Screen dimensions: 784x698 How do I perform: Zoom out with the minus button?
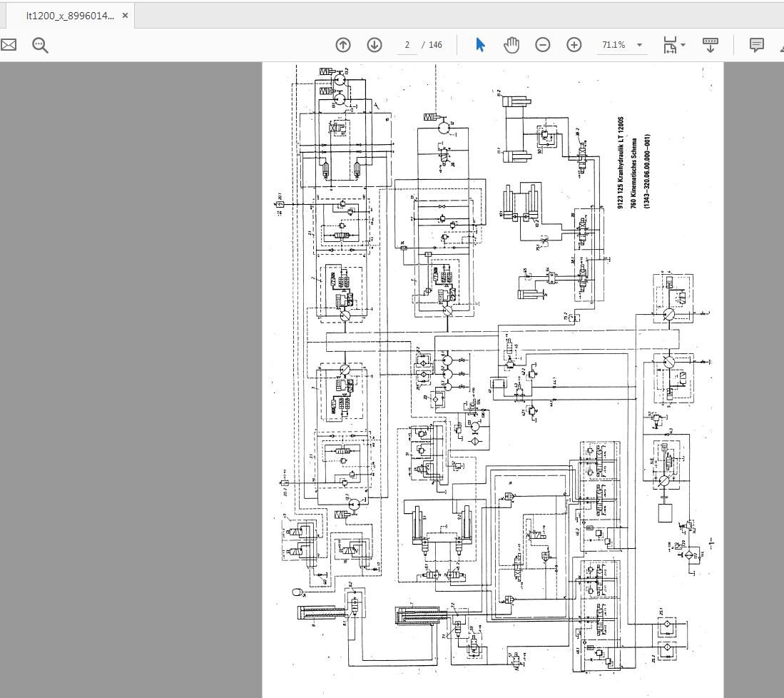click(x=543, y=45)
